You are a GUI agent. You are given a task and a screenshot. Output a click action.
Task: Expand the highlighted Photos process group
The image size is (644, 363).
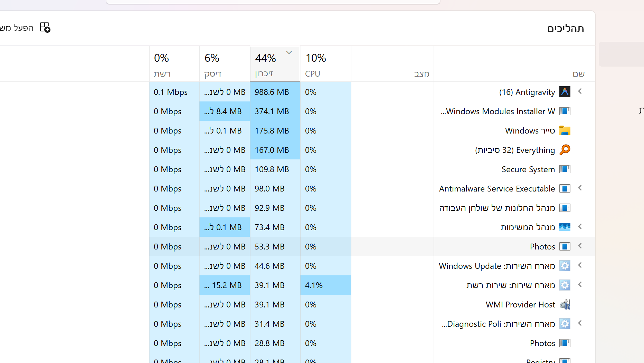tap(580, 246)
